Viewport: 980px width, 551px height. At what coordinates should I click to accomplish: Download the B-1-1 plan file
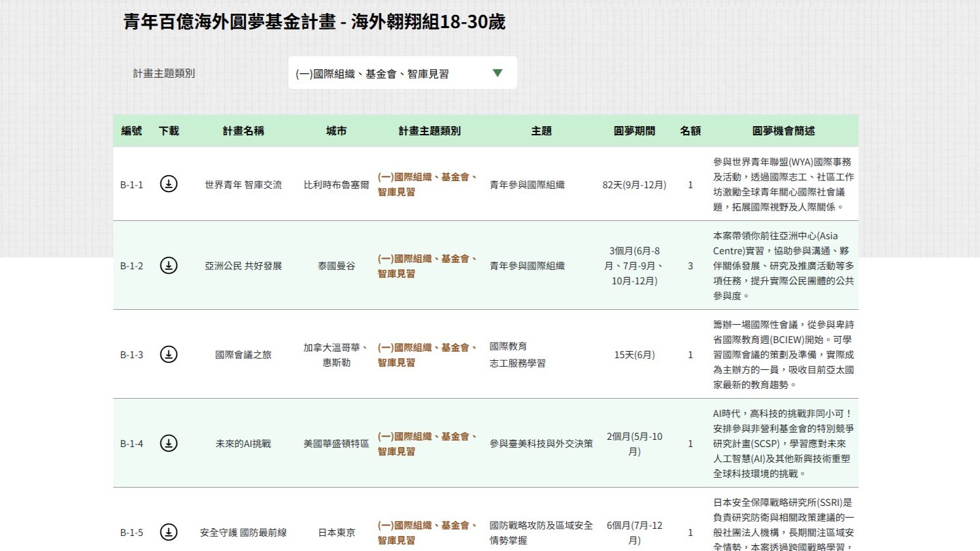[x=169, y=184]
